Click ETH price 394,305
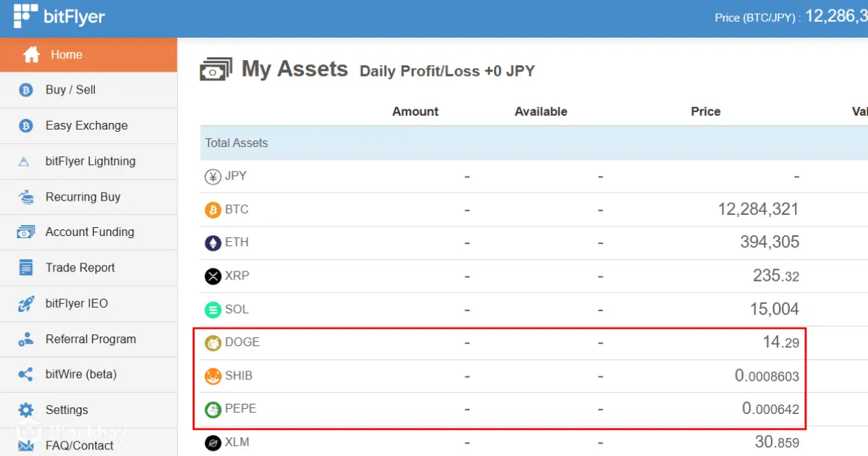Screen dimensions: 868x456 [x=770, y=242]
